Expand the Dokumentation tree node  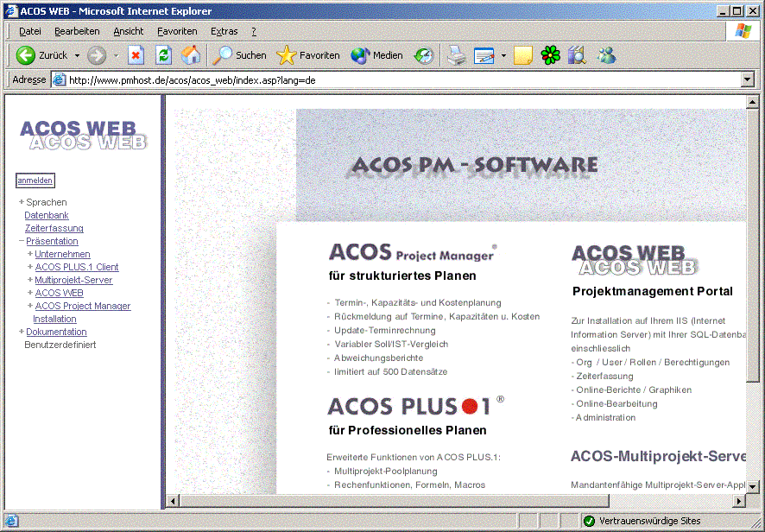click(x=22, y=331)
